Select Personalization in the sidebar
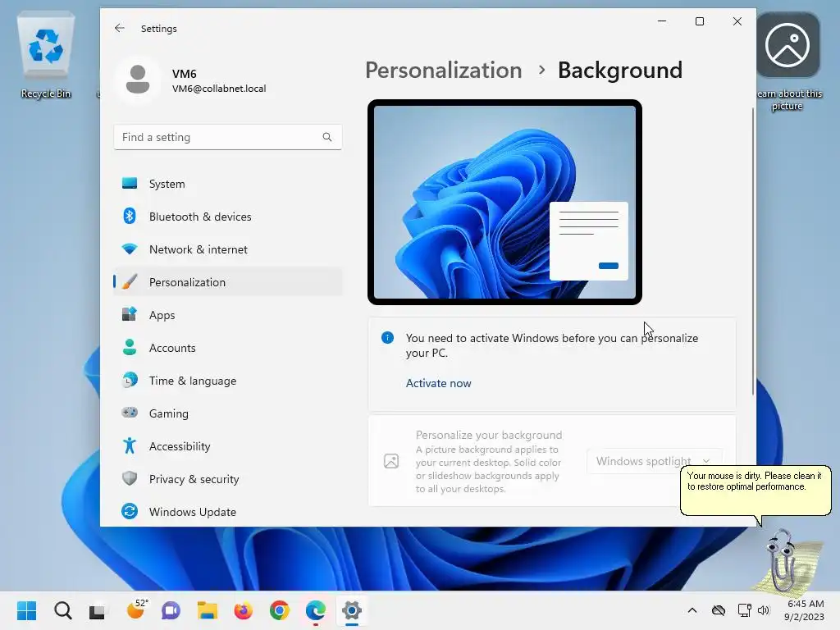 point(228,282)
